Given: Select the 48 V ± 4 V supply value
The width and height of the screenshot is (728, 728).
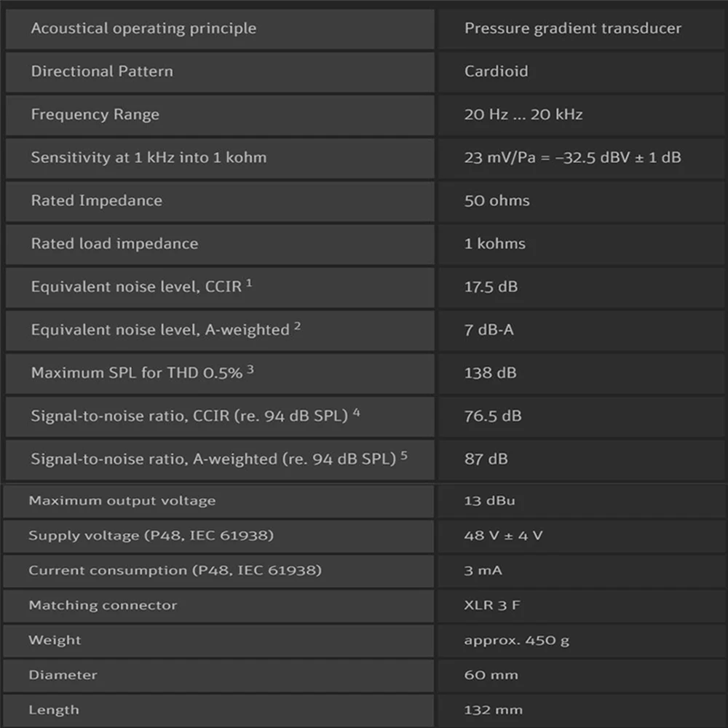Looking at the screenshot, I should click(504, 536).
